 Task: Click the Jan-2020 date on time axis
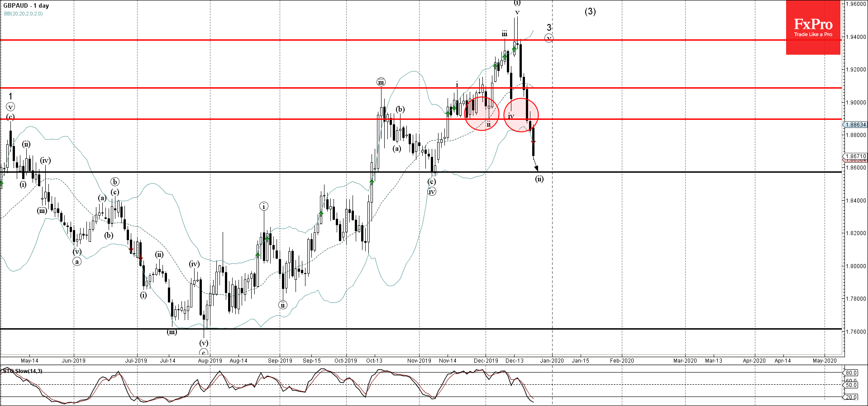(x=552, y=361)
